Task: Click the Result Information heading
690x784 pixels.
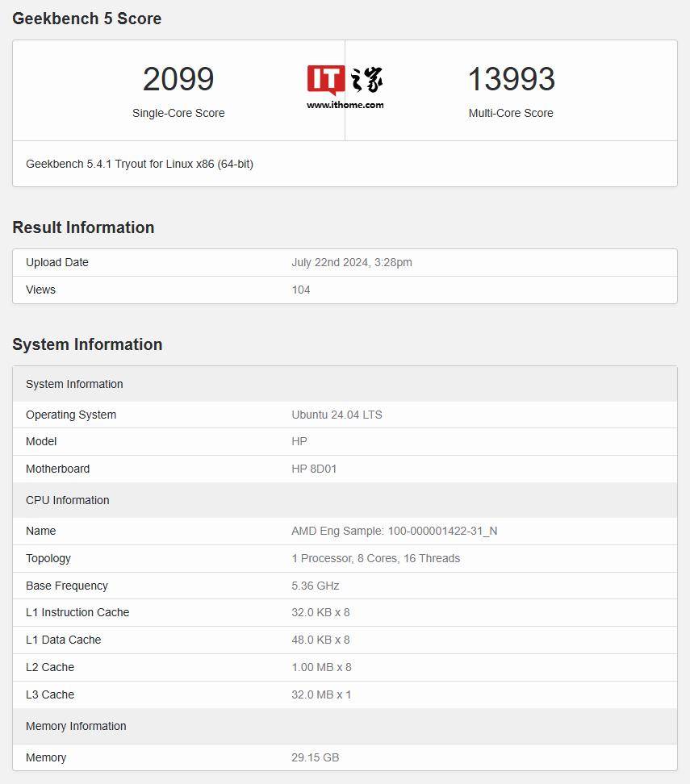Action: [83, 227]
